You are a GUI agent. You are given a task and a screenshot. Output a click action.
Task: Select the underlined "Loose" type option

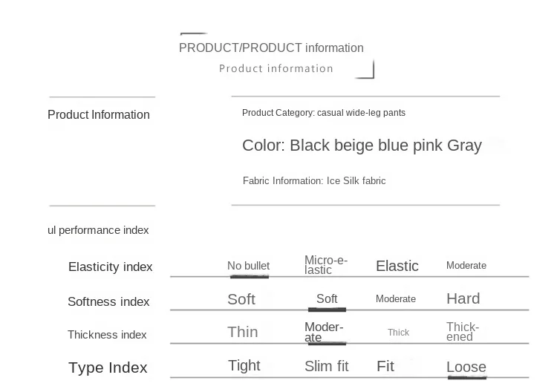466,367
